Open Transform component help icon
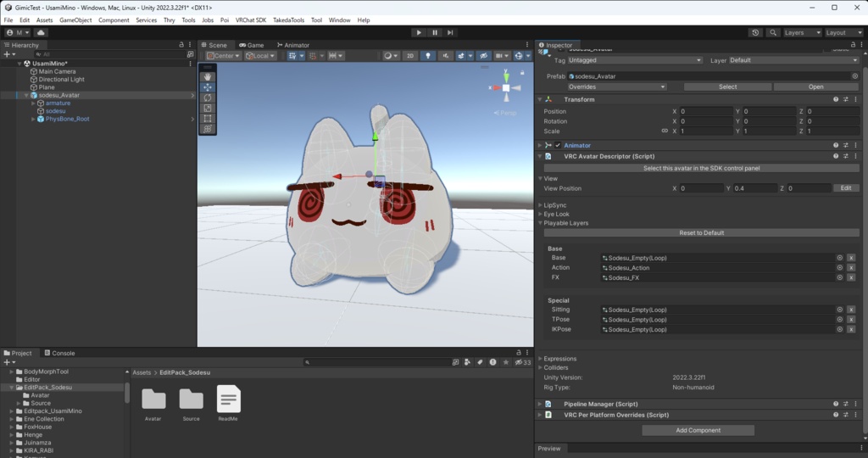The image size is (868, 458). (836, 100)
